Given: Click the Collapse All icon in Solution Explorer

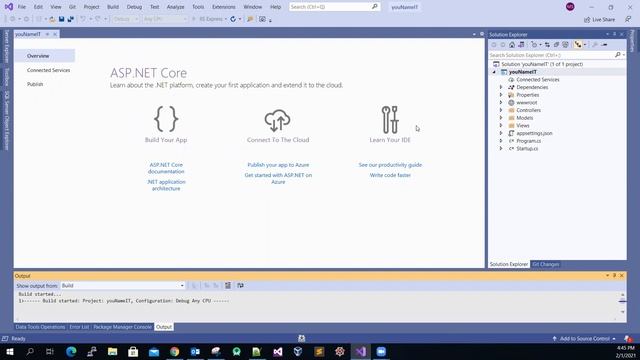Looking at the screenshot, I should coord(556,44).
